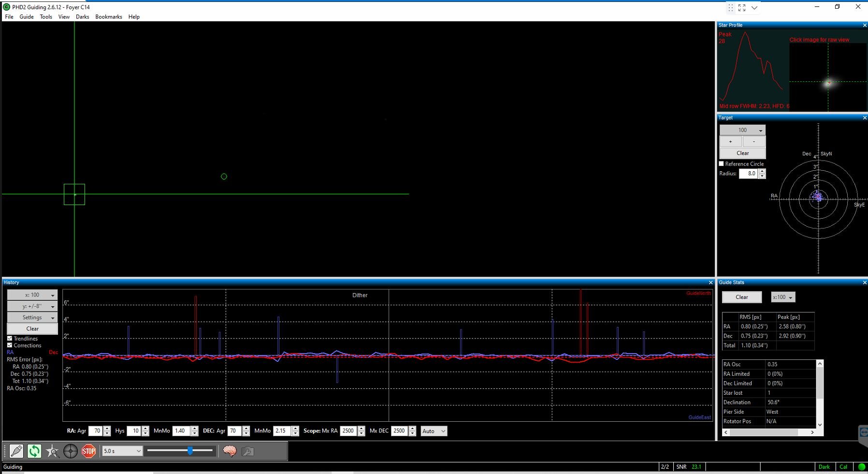Disable the Corrections checkbox
Image resolution: width=868 pixels, height=474 pixels.
[10, 345]
